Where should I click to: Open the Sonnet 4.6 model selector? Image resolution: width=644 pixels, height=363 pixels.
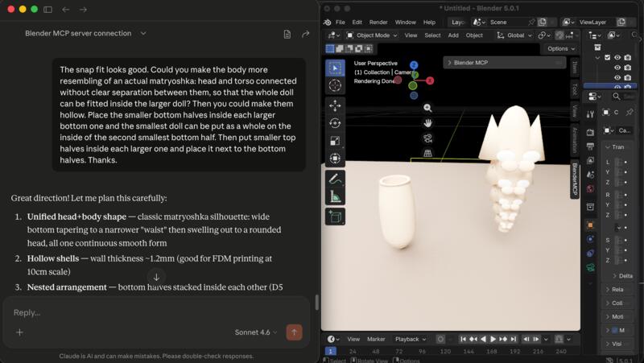coord(256,332)
